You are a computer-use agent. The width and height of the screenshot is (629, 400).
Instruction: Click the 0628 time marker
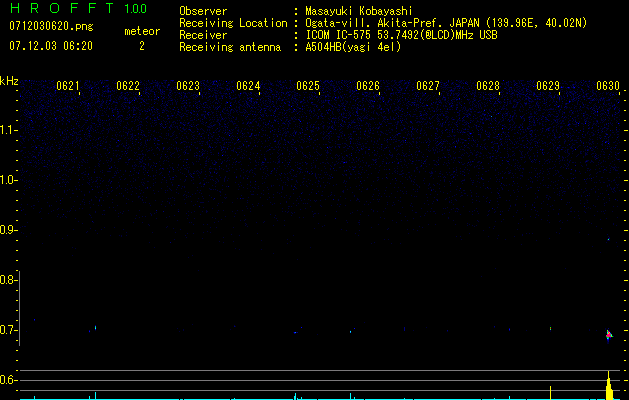tap(488, 86)
